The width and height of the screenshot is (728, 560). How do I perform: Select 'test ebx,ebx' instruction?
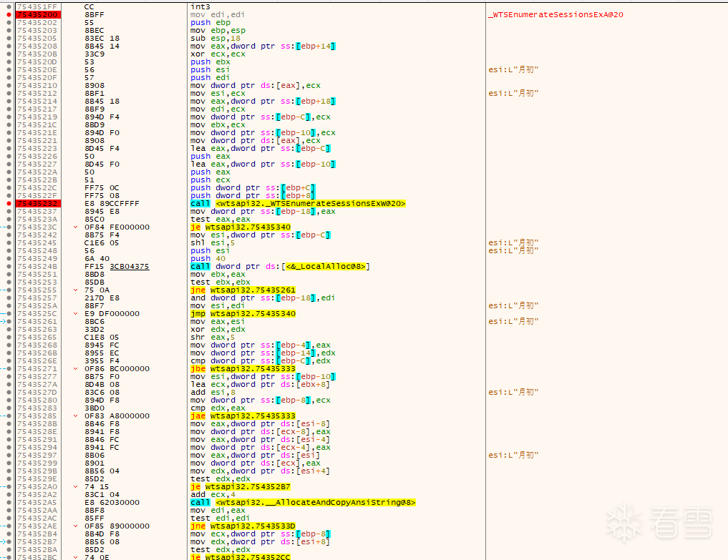coord(220,282)
